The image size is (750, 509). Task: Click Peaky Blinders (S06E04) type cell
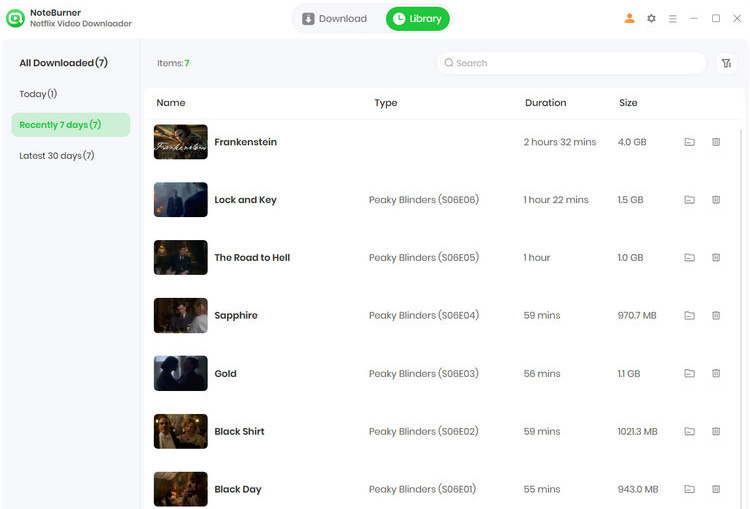coord(424,315)
